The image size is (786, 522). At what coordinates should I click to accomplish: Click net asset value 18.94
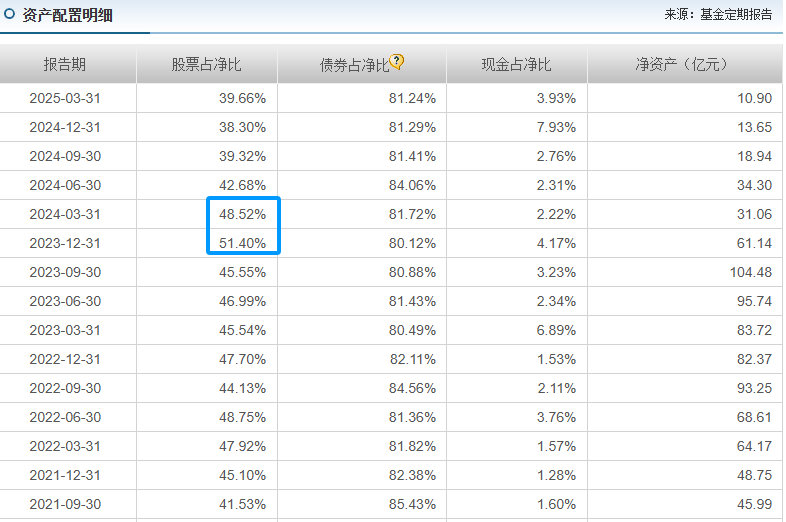coord(754,156)
